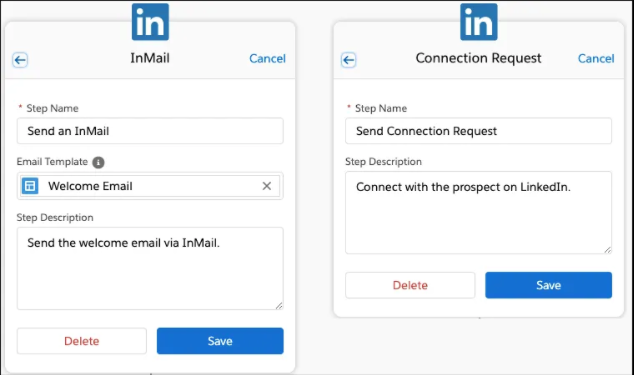The width and height of the screenshot is (634, 375).
Task: Save the Connection Request step
Action: pos(548,285)
